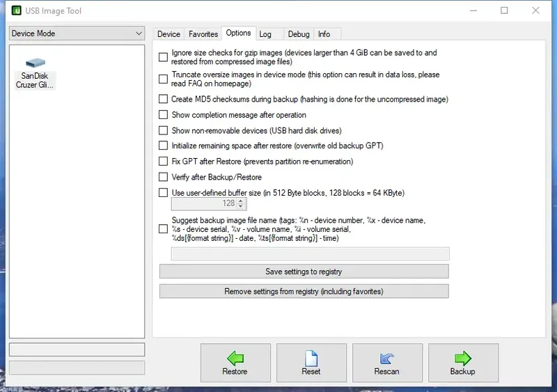Click Remove settings from registry button

pyautogui.click(x=304, y=292)
